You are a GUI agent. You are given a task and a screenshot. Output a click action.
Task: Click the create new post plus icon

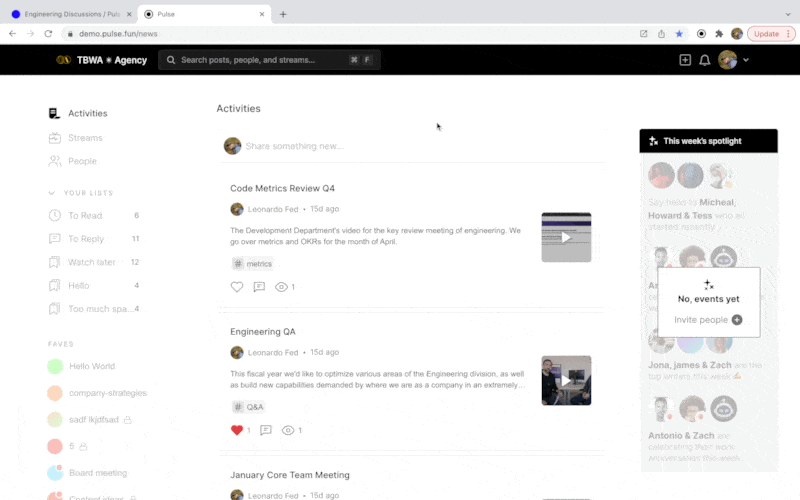coord(685,60)
